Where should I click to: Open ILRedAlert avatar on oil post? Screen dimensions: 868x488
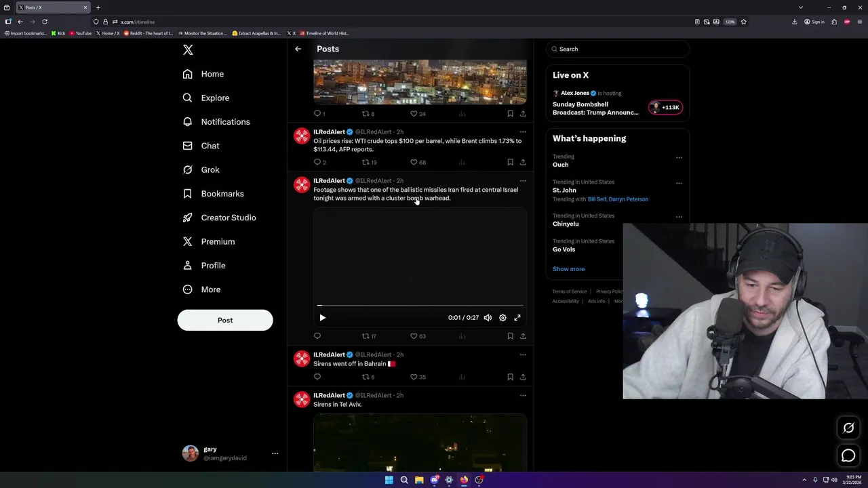click(302, 136)
